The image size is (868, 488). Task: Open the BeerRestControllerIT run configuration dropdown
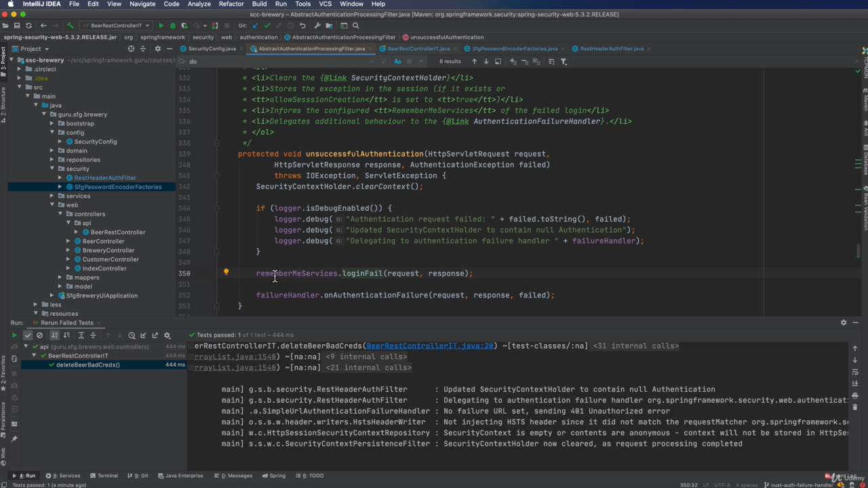116,26
